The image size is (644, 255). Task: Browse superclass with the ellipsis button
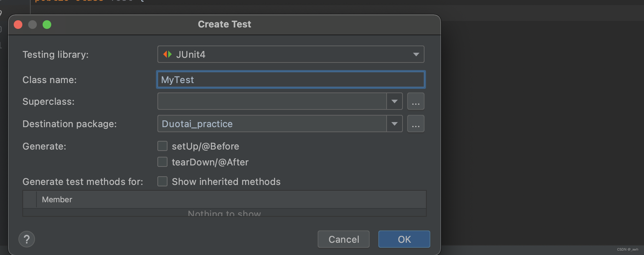point(415,101)
